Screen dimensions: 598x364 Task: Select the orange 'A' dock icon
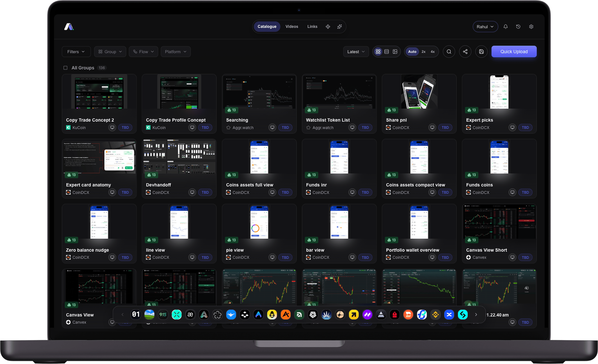tap(286, 314)
